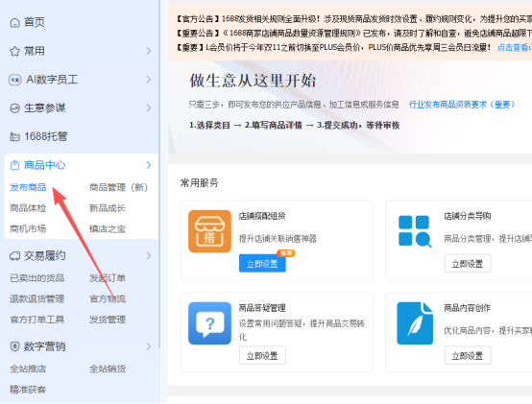This screenshot has width=532, height=404.
Task: Toggle the 数字营销 section chevron
Action: point(149,346)
